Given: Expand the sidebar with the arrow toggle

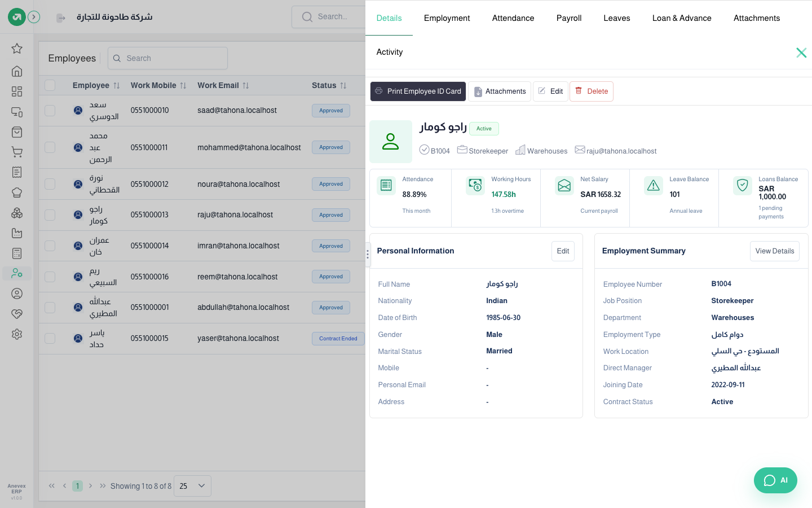Looking at the screenshot, I should click(x=34, y=17).
